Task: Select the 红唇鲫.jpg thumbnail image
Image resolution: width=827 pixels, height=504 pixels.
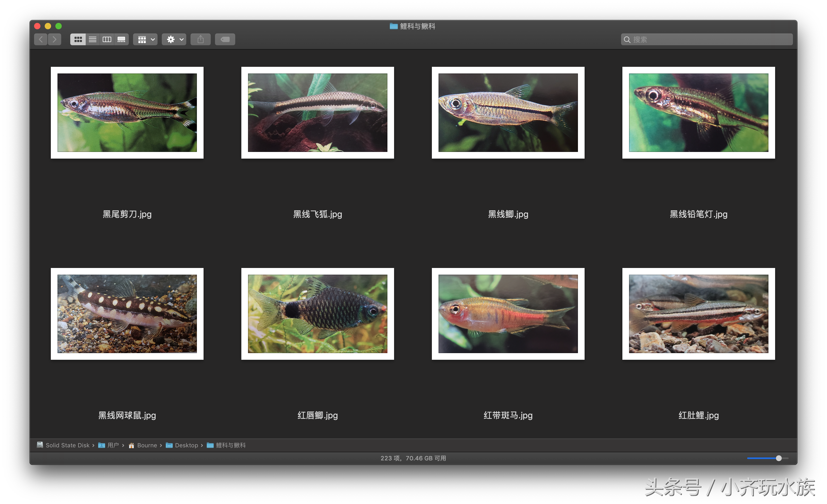Action: tap(317, 314)
